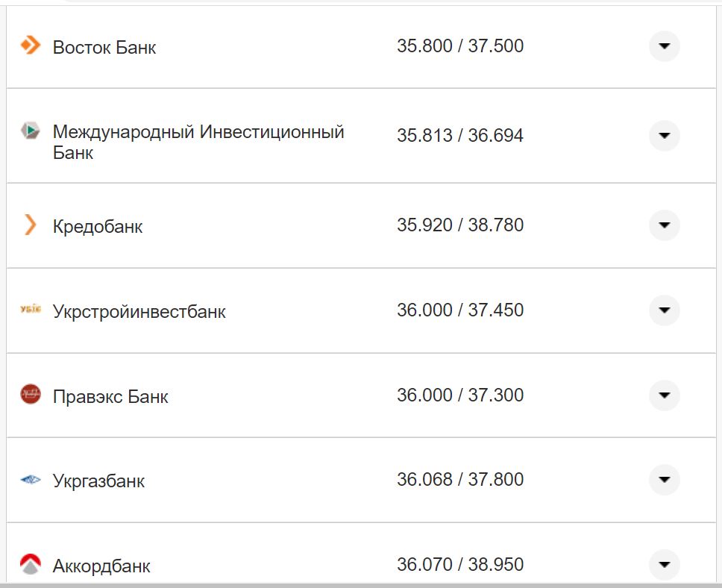Click the blue Укргазбанк logo icon
This screenshot has width=722, height=588.
click(29, 481)
